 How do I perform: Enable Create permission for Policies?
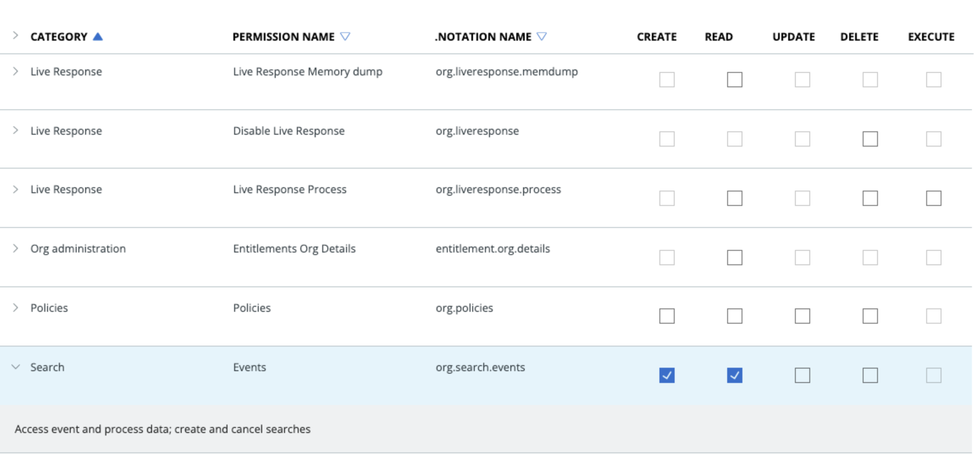[667, 316]
